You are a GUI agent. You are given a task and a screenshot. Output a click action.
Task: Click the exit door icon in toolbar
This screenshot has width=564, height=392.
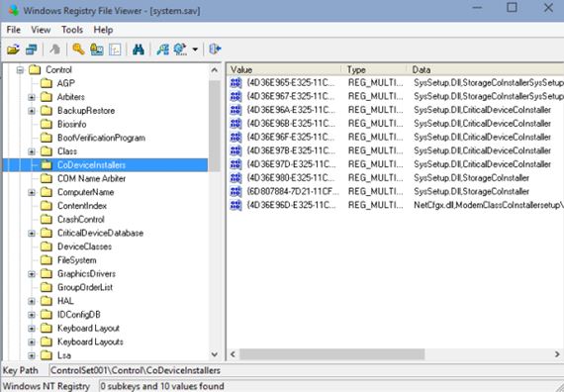click(215, 49)
